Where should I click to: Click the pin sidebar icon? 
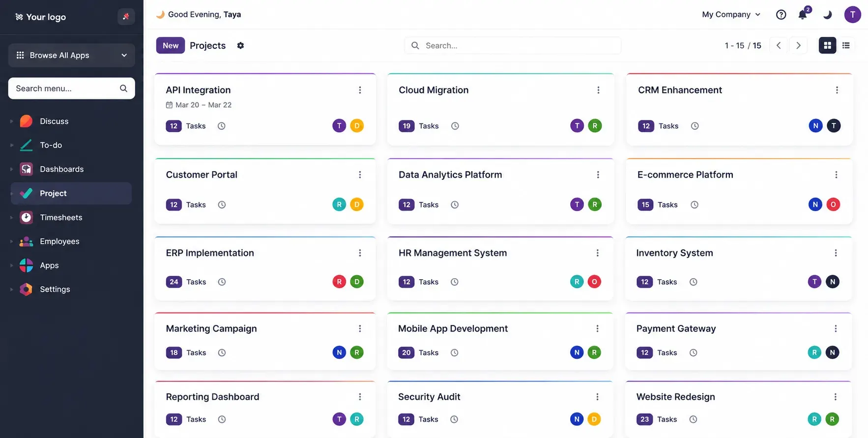point(126,17)
